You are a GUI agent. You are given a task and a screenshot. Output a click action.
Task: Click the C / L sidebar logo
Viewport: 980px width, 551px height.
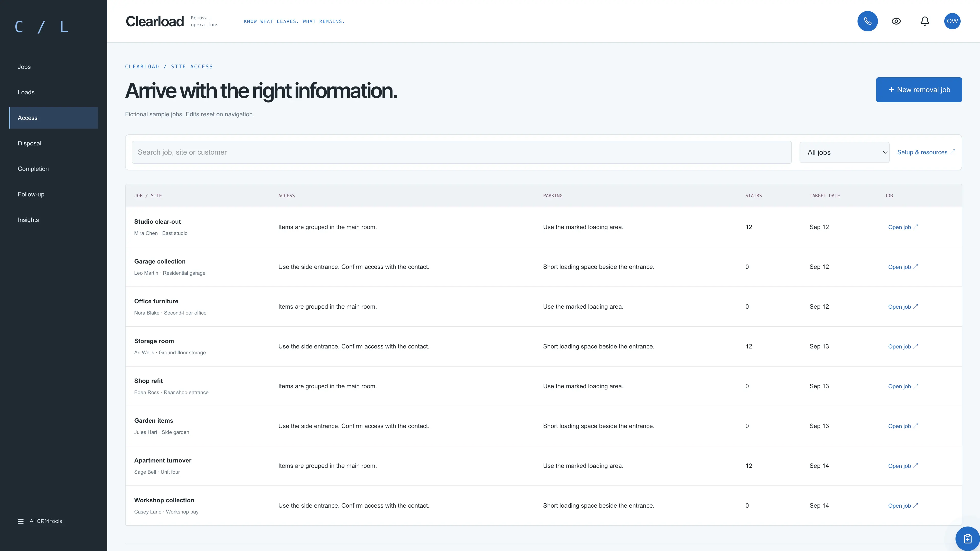tap(41, 27)
